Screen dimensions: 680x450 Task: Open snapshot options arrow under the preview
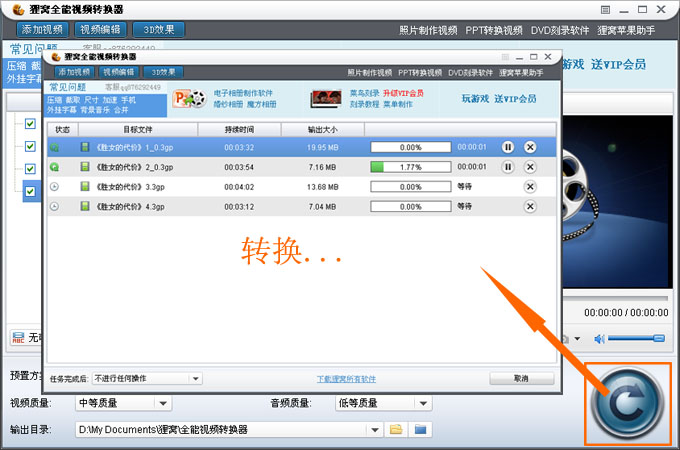tap(577, 339)
